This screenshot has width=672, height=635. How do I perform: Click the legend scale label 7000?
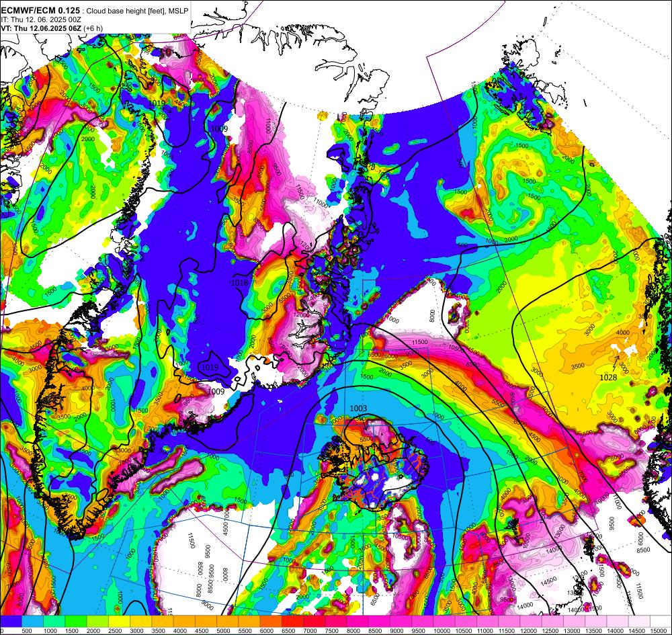pyautogui.click(x=310, y=630)
